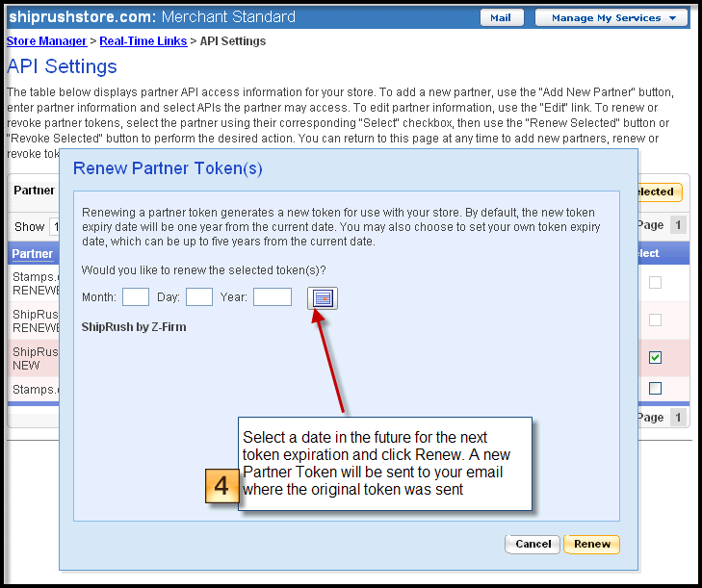702x588 pixels.
Task: Click the Month input field
Action: pyautogui.click(x=136, y=297)
